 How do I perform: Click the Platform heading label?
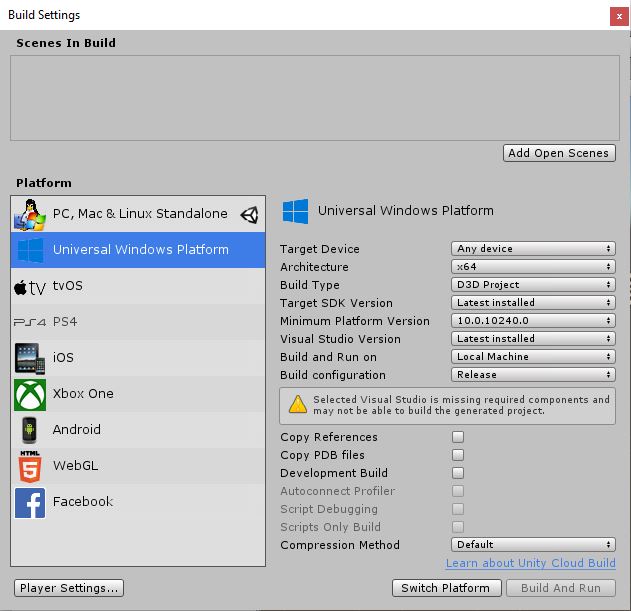click(x=44, y=183)
